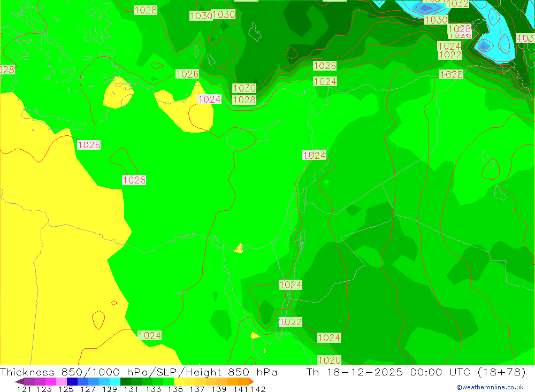Click the 'Thickness 850/1000 hPa/SLP/Height 850 hPa' title
The width and height of the screenshot is (535, 392).
coord(139,372)
